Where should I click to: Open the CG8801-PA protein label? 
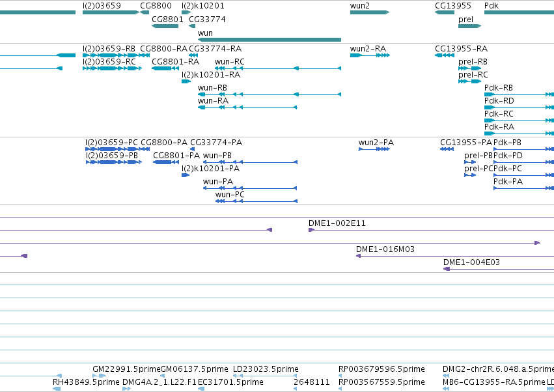tap(176, 156)
